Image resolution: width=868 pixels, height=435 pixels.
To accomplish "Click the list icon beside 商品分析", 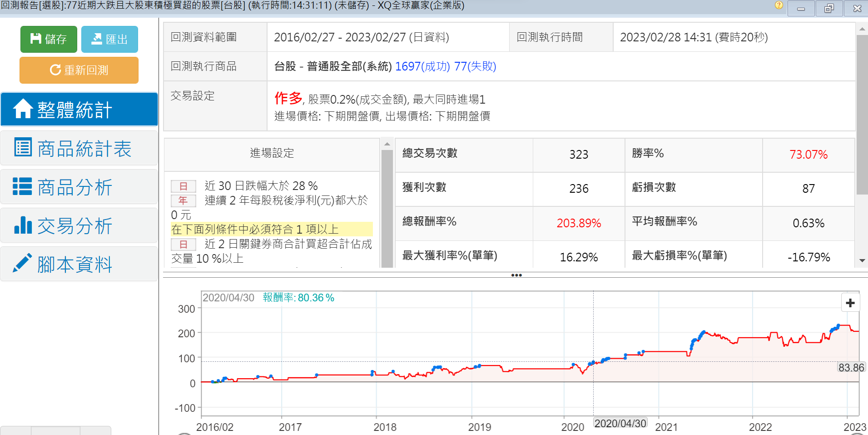I will [x=23, y=186].
